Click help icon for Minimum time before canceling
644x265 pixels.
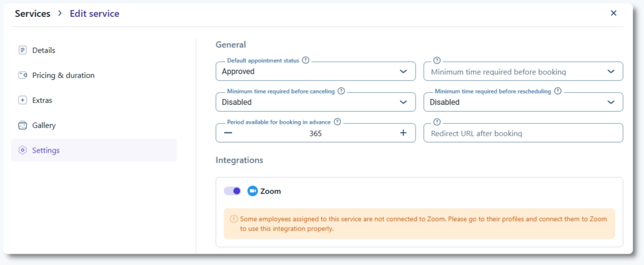point(341,91)
